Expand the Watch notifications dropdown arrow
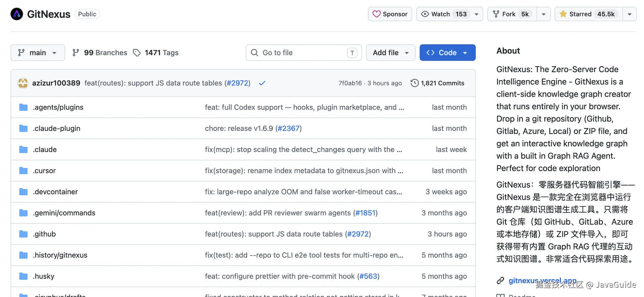 [x=477, y=14]
